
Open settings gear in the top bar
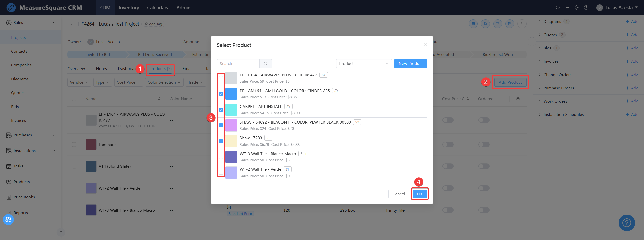577,8
